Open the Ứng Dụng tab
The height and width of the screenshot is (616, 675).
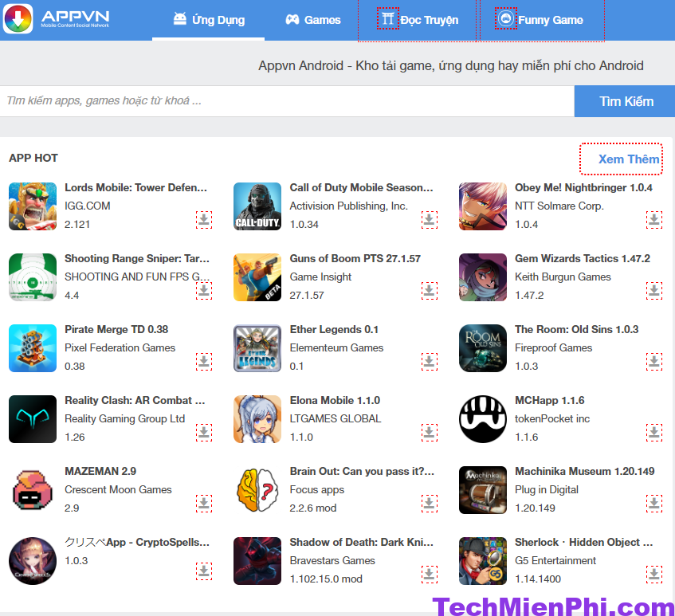tap(209, 20)
